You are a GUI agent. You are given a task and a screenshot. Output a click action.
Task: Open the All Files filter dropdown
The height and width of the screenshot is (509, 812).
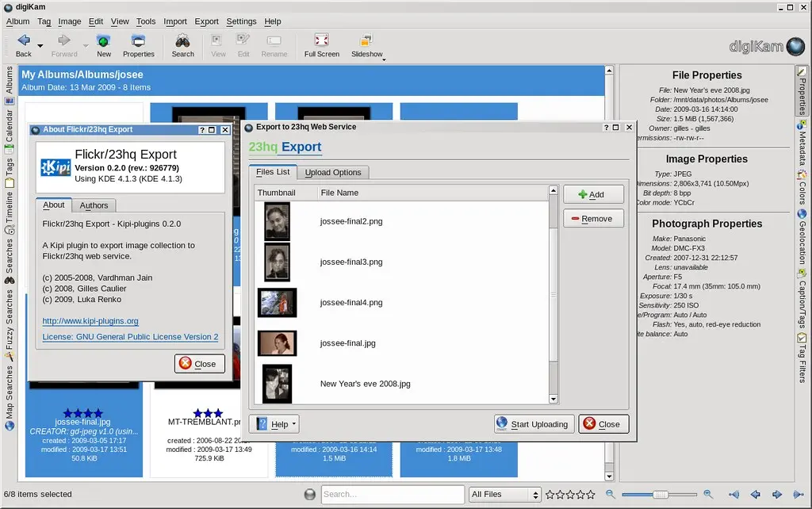(x=504, y=494)
